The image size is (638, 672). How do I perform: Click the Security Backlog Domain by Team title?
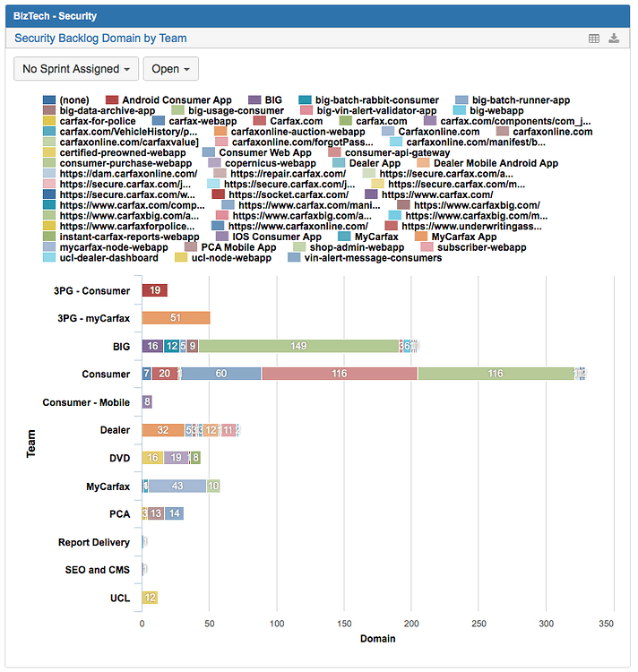coord(100,39)
